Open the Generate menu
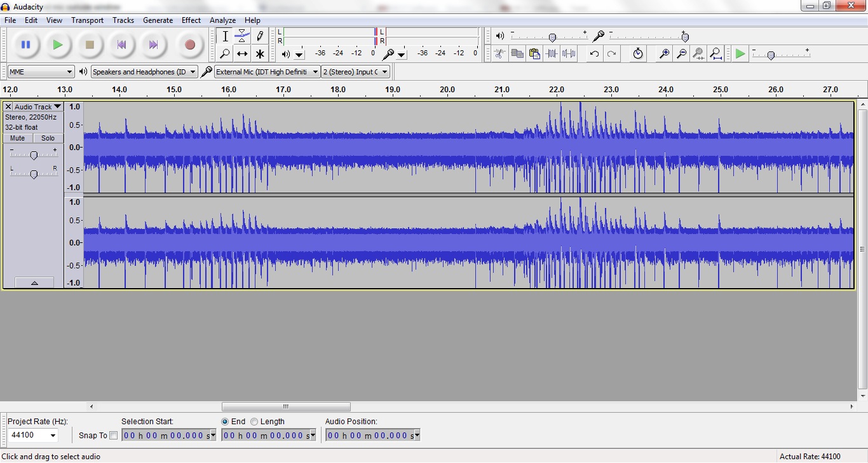Viewport: 868px width, 463px height. [x=158, y=20]
